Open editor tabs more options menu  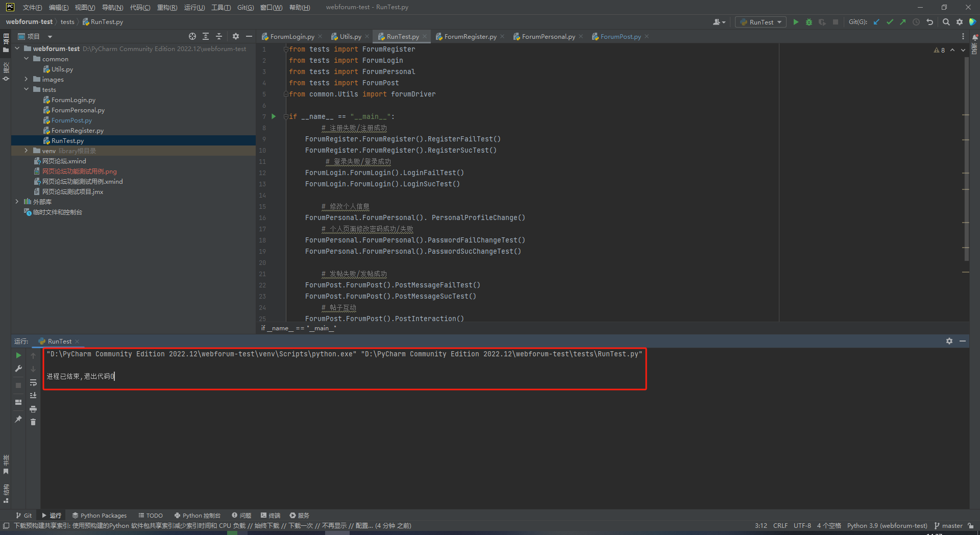click(963, 36)
